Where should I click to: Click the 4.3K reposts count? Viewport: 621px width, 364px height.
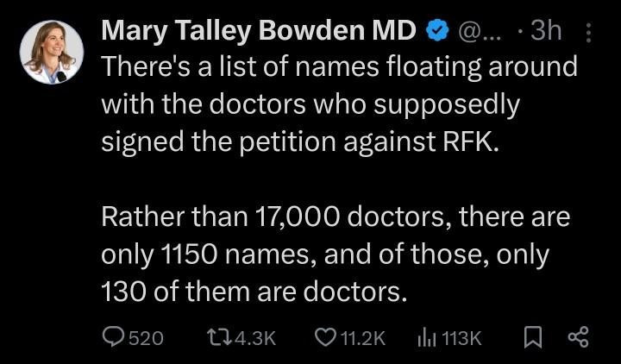pos(254,338)
